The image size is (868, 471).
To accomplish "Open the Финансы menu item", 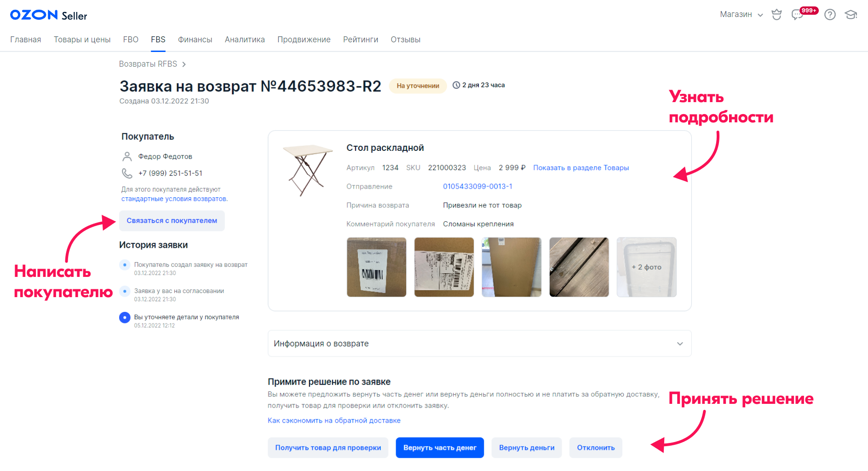I will [195, 40].
